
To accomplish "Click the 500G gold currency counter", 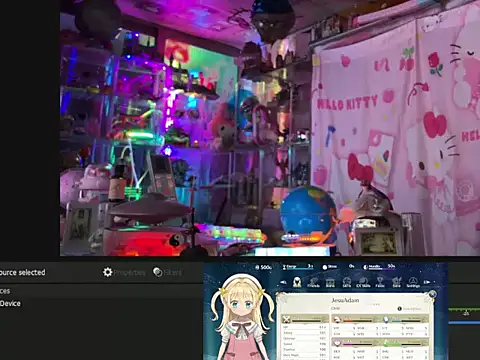I will (263, 267).
